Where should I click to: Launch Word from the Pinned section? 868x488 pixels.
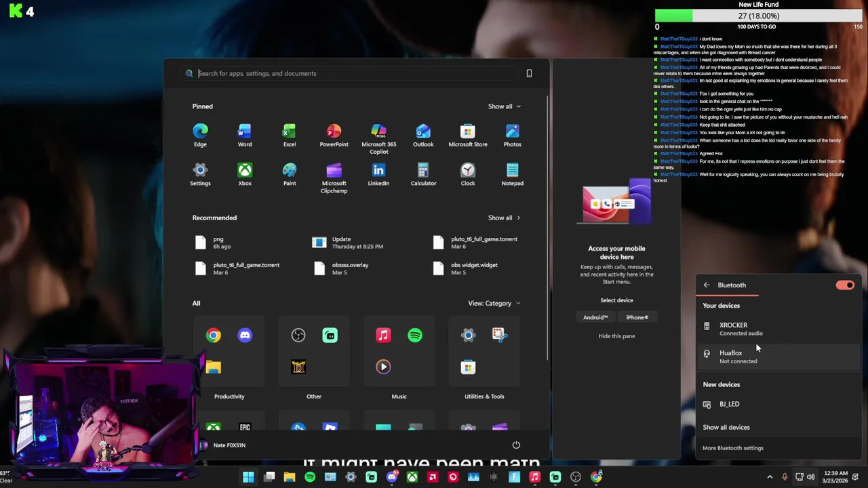point(245,135)
